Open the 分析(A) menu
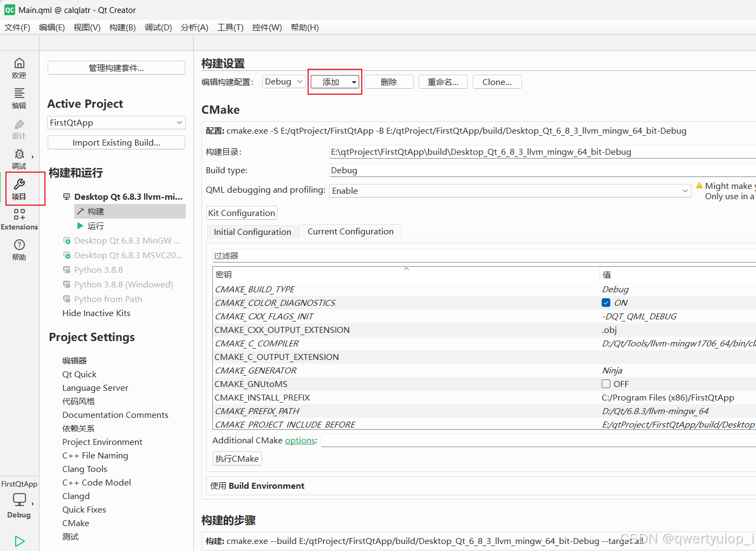 click(194, 27)
